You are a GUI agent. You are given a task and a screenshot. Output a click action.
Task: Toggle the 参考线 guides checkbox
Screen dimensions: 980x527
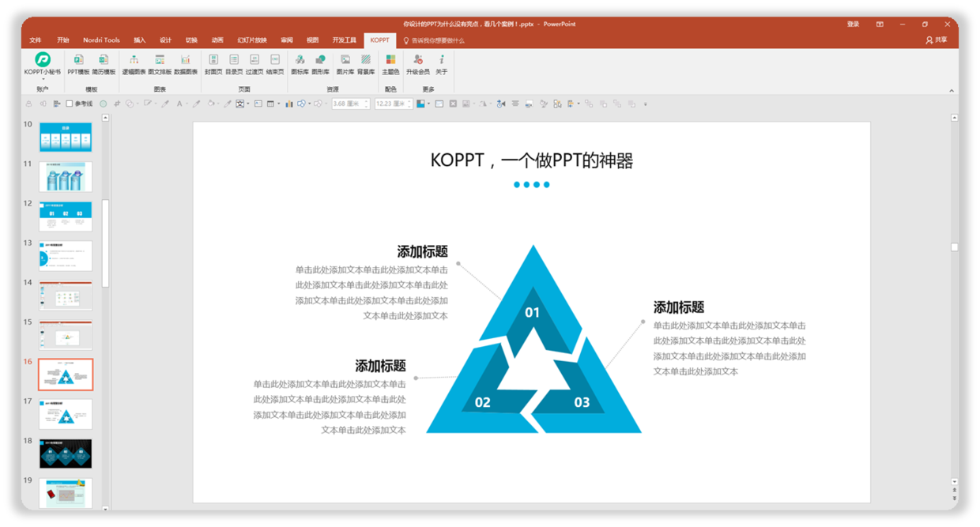point(70,104)
